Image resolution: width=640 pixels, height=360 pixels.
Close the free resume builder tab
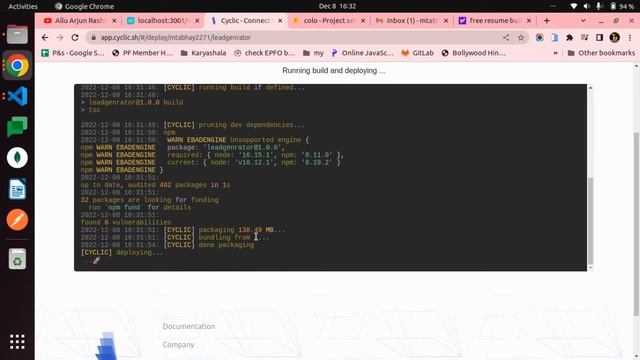click(x=529, y=20)
